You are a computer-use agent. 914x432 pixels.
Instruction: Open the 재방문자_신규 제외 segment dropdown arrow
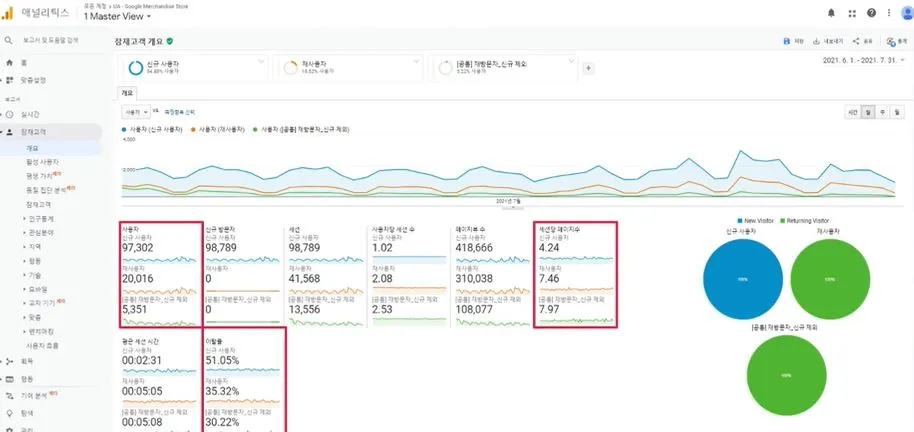point(571,61)
